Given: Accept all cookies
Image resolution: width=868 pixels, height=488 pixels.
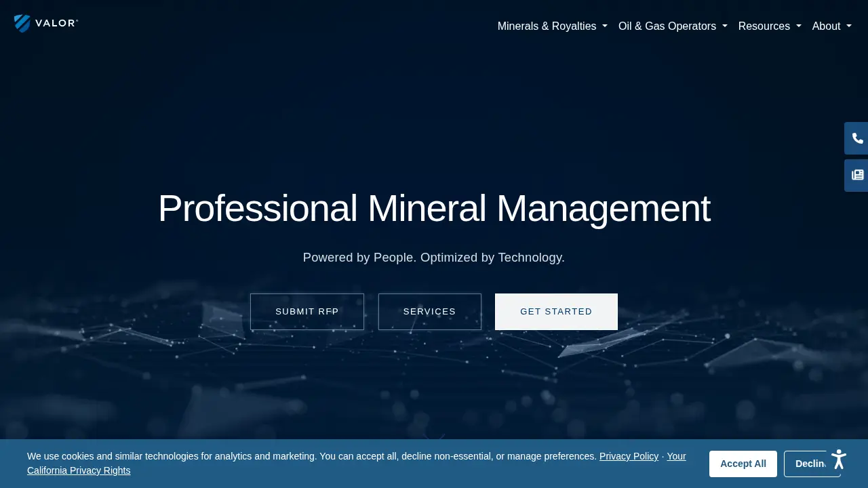Looking at the screenshot, I should pyautogui.click(x=743, y=464).
